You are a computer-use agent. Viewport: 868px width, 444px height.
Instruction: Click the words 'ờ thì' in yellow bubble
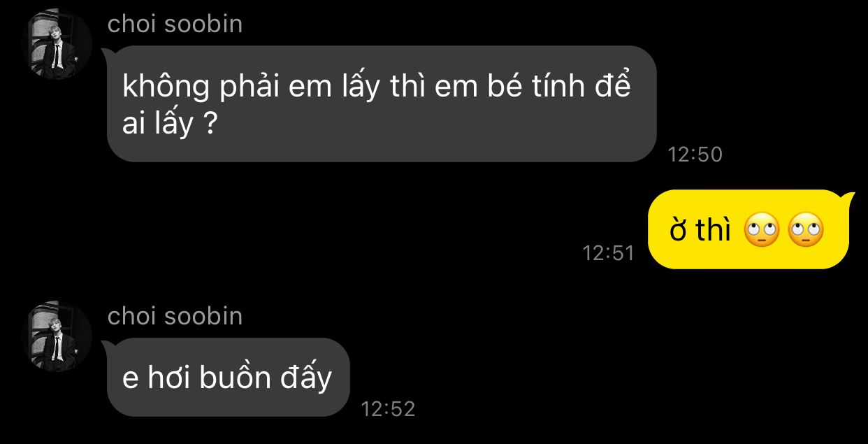700,231
